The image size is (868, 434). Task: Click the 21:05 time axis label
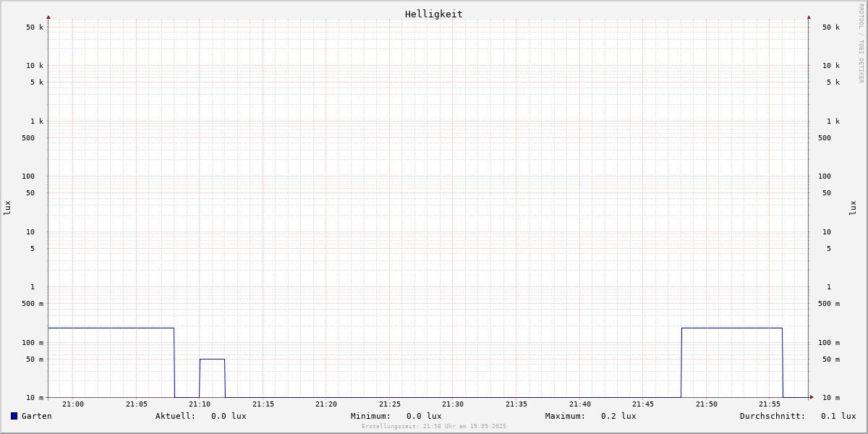click(x=137, y=404)
